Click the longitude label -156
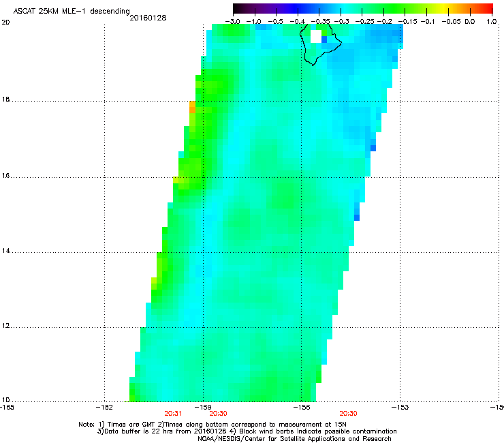This screenshot has height=443, width=504. (x=302, y=408)
